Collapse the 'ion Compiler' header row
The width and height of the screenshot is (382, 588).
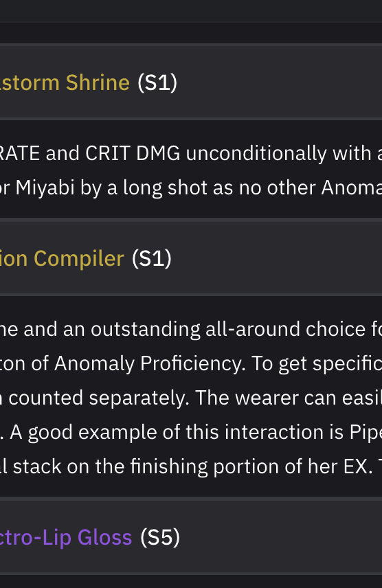tap(191, 258)
